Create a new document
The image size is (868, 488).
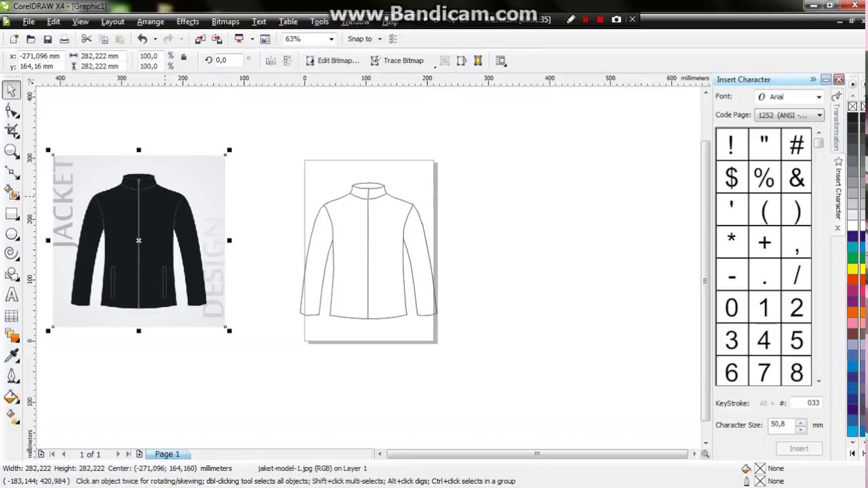(x=14, y=39)
